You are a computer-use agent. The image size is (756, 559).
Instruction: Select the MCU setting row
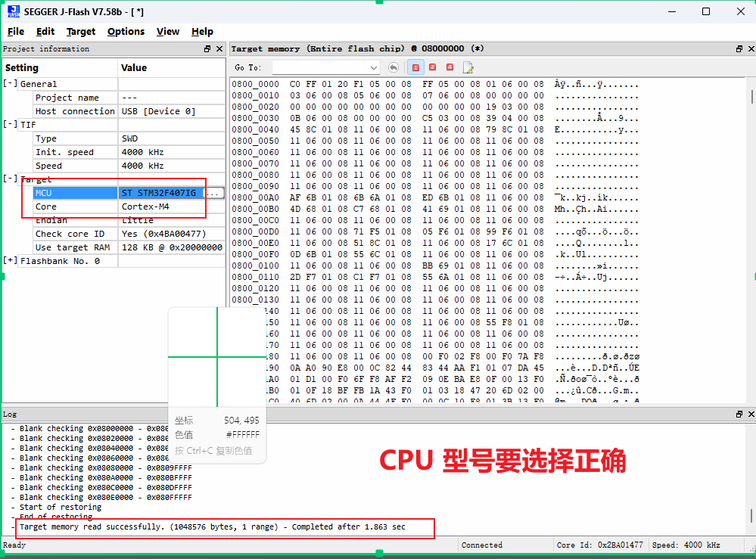(129, 193)
